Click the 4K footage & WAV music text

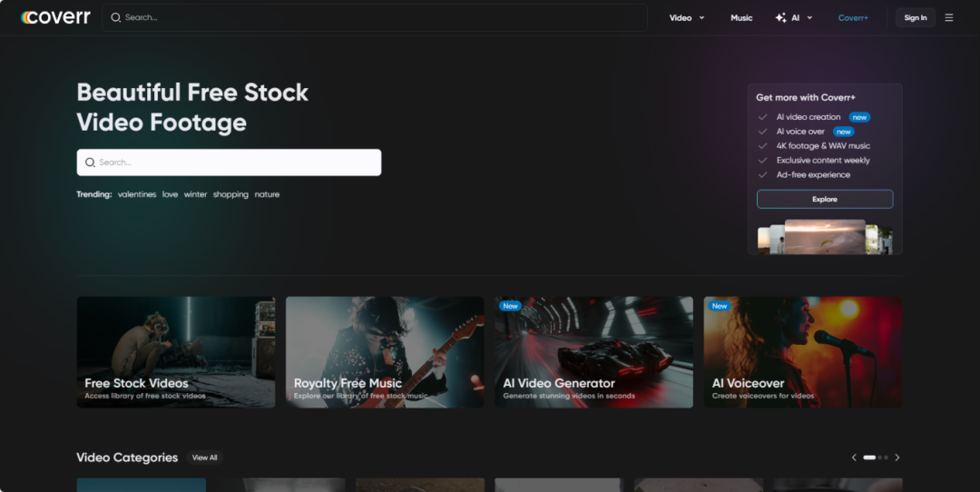[823, 145]
